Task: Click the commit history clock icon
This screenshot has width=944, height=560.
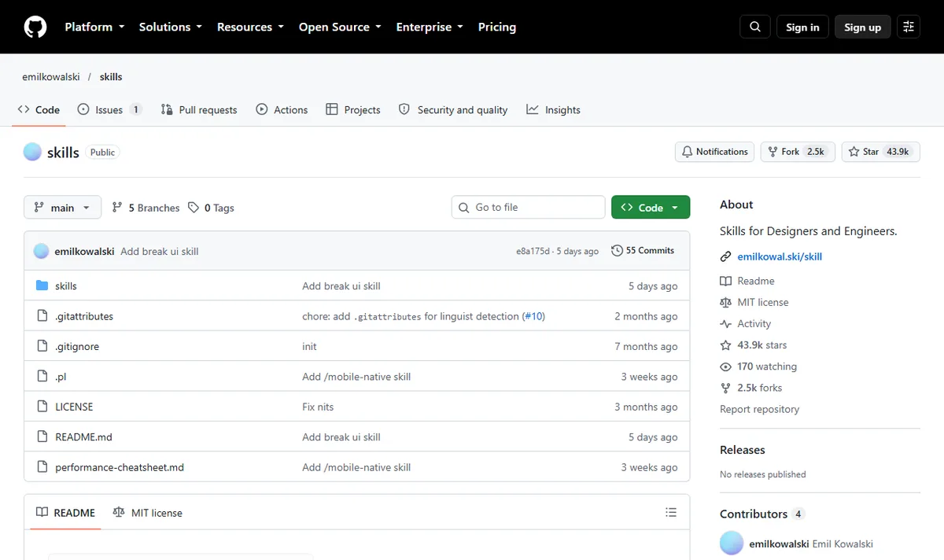Action: (x=617, y=251)
